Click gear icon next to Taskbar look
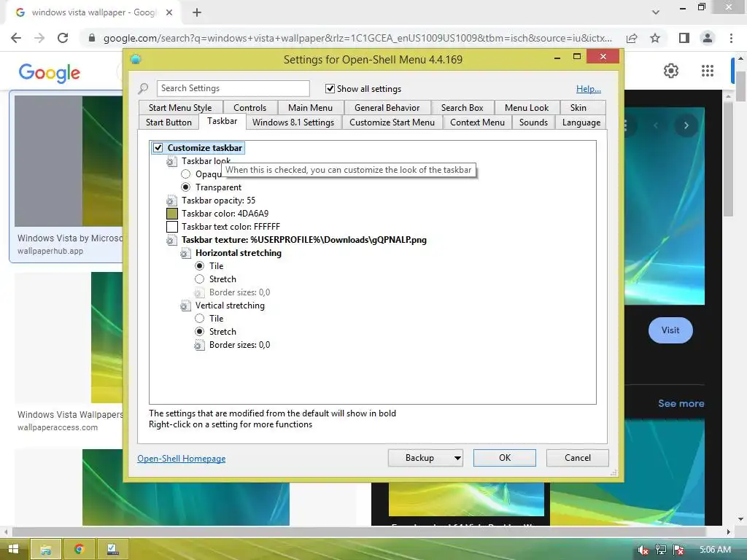 (x=171, y=161)
